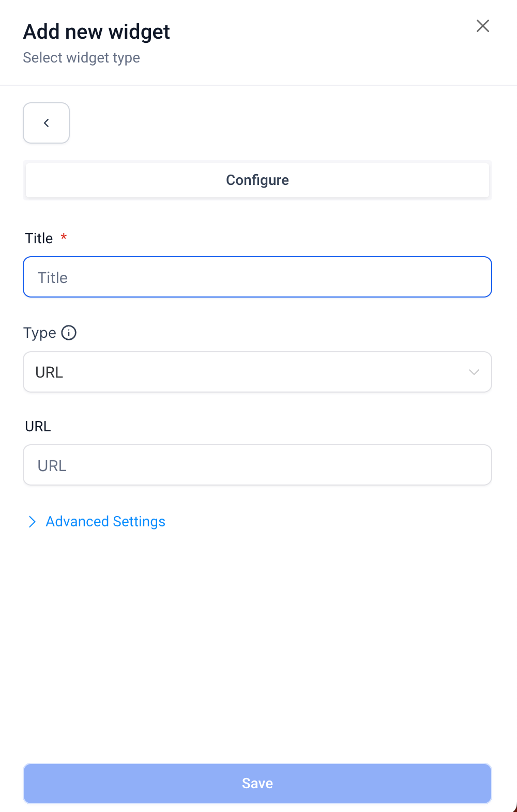
Task: Click the chevron beside Advanced Settings
Action: [32, 522]
